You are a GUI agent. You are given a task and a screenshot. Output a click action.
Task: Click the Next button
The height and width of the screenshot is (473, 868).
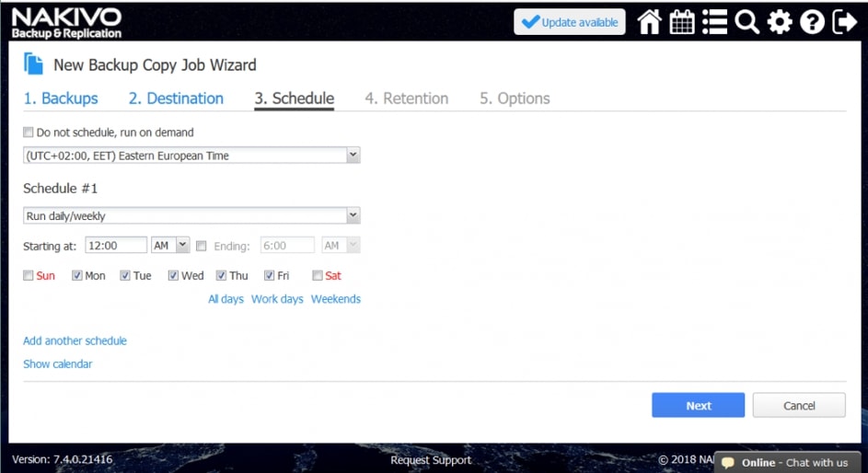coord(698,406)
